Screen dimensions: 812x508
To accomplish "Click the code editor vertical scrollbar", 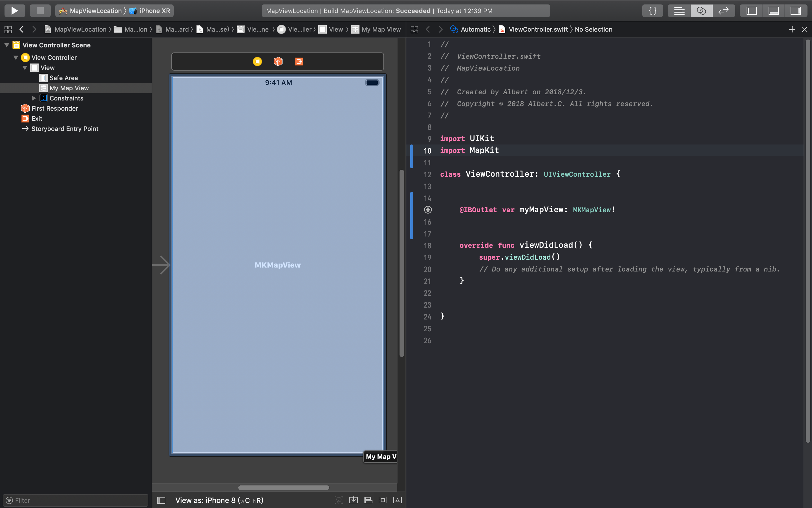I will coord(808,241).
